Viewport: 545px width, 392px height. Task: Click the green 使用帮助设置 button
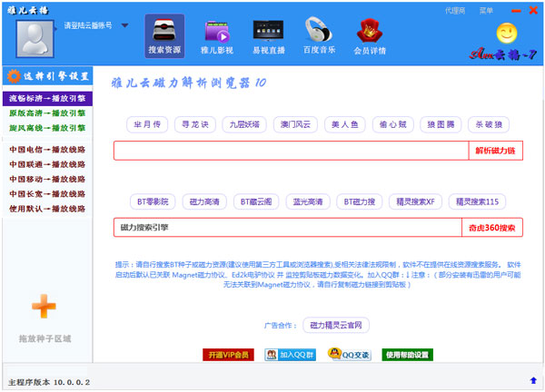click(x=407, y=355)
